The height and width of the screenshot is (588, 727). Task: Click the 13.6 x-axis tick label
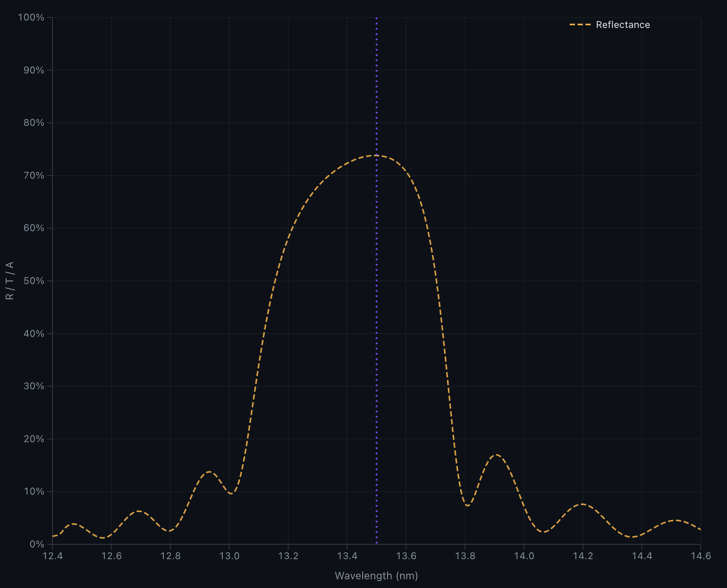[406, 556]
